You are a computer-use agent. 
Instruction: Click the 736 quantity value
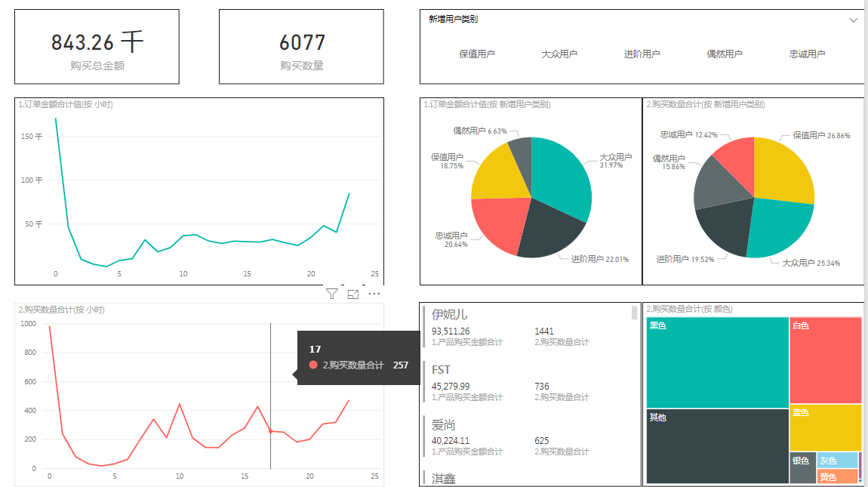[542, 386]
